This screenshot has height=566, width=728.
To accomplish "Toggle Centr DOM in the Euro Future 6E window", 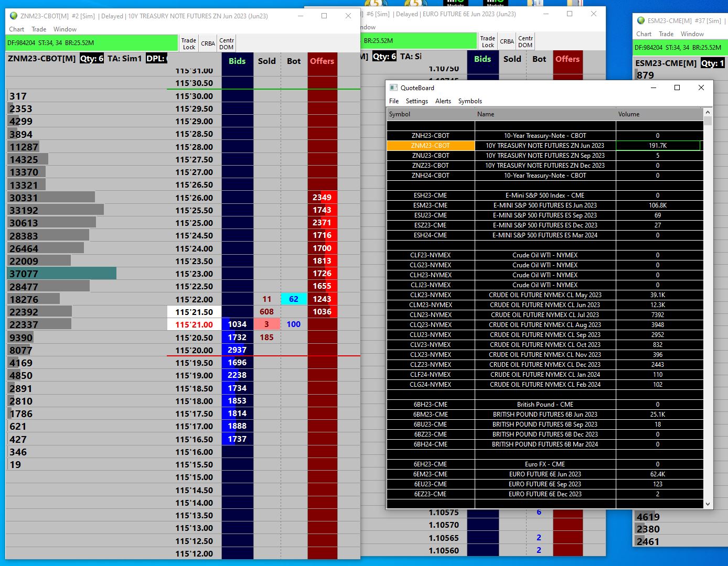I will point(526,41).
